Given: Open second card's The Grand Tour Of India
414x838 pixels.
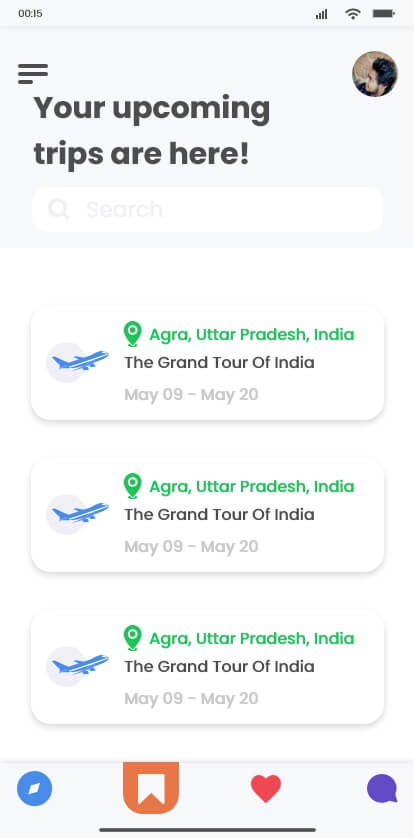Looking at the screenshot, I should [x=220, y=515].
